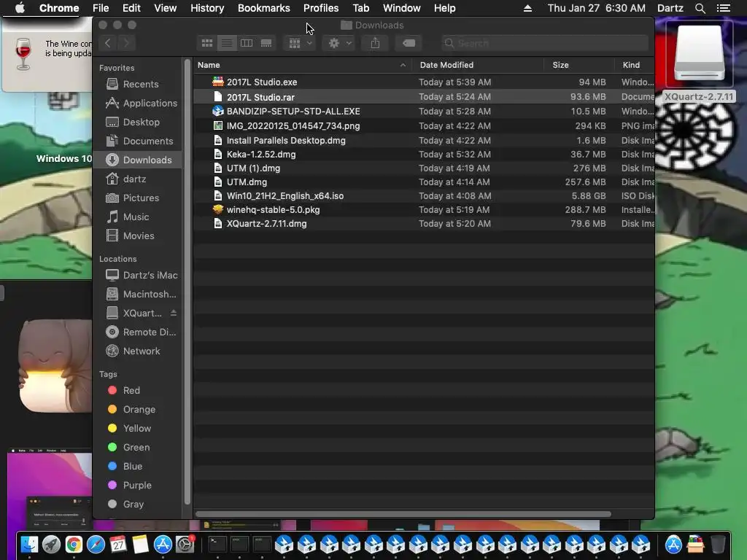Select the UTM.dmg file
The image size is (747, 560).
[424, 182]
